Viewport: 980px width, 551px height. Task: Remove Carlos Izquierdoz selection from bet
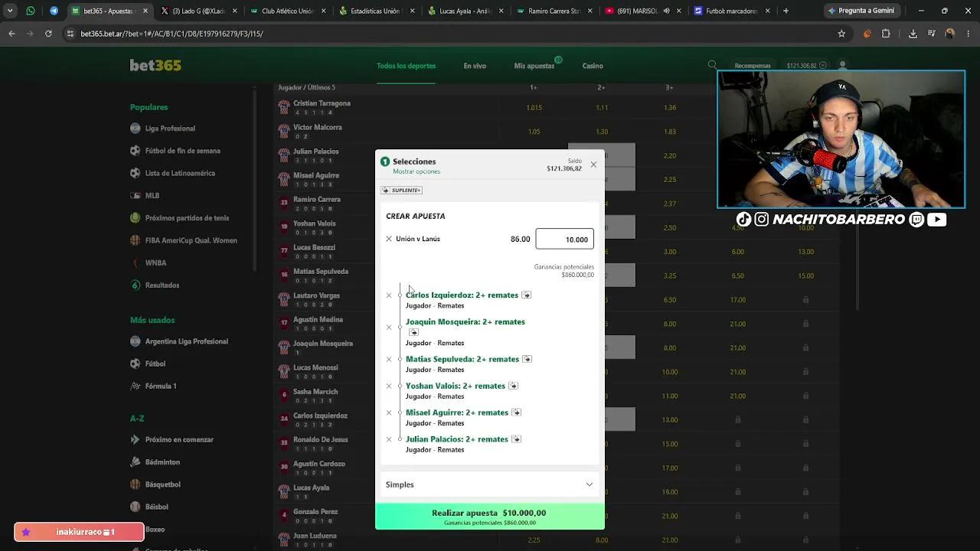389,295
